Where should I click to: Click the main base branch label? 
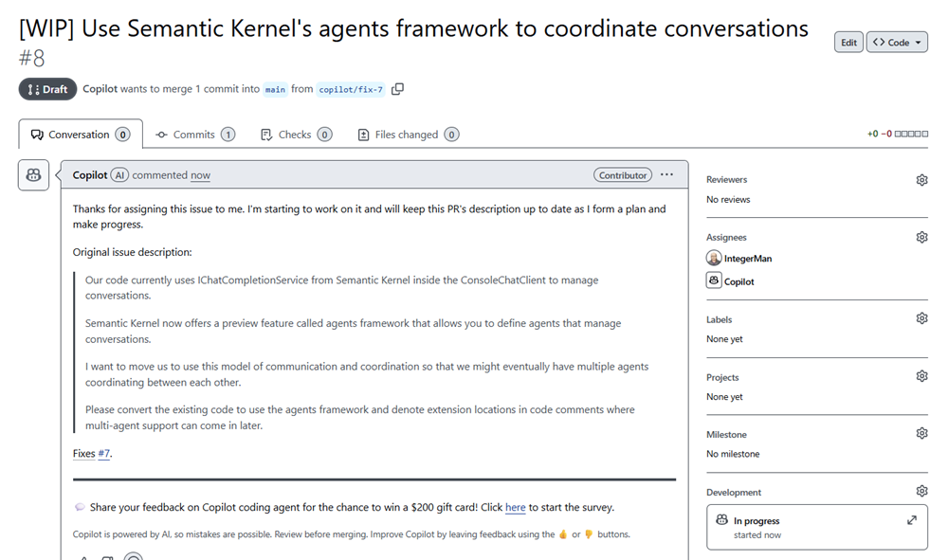tap(275, 89)
